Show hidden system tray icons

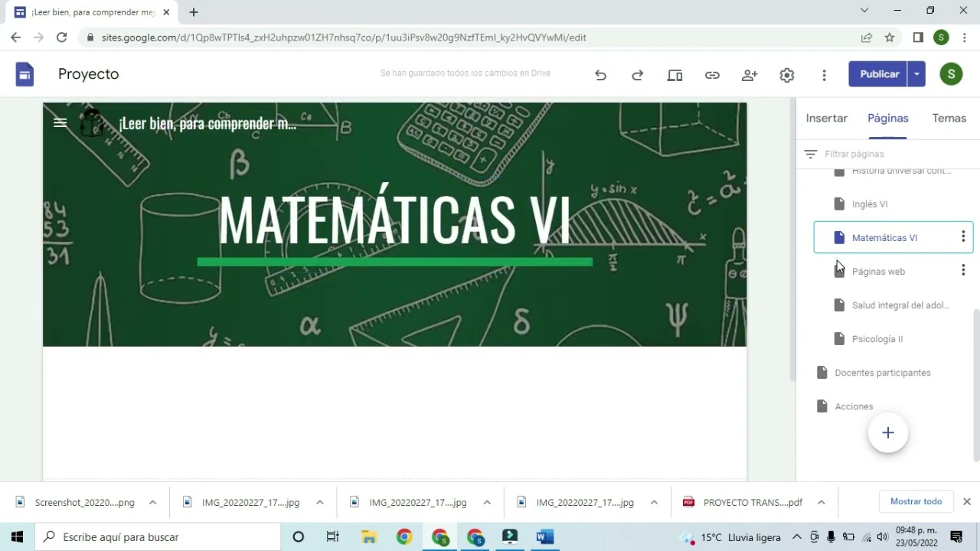click(x=796, y=536)
